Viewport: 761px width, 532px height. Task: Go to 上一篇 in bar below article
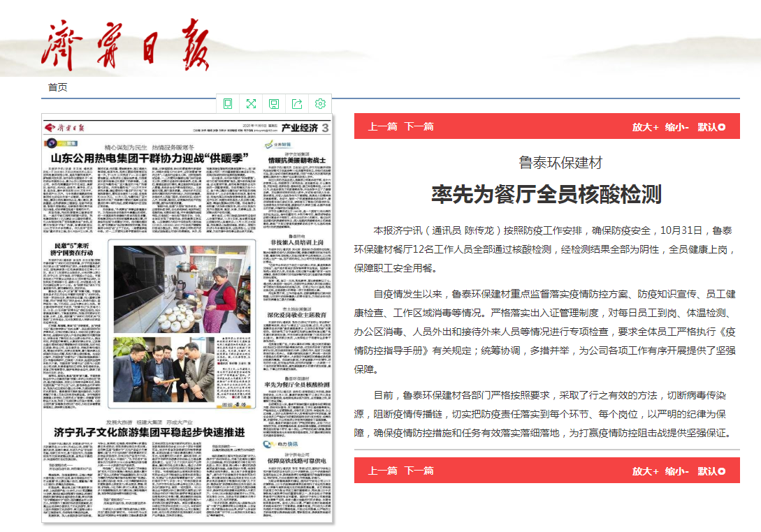point(382,471)
